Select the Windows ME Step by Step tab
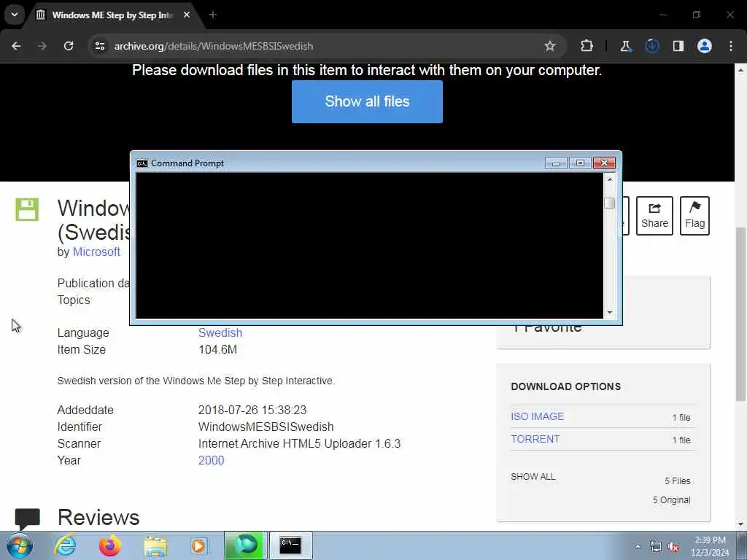The image size is (747, 560). pyautogui.click(x=112, y=15)
